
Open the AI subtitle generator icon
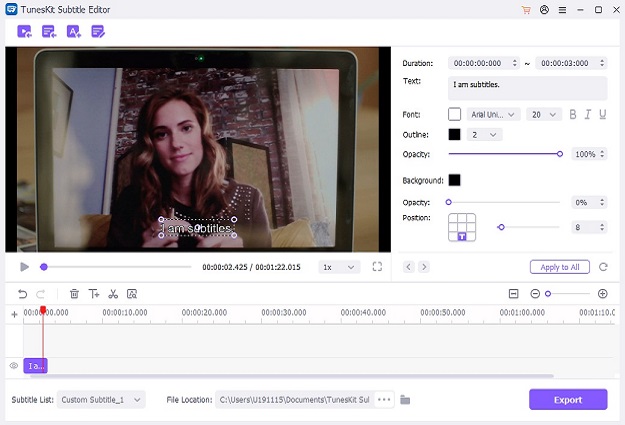pos(73,31)
